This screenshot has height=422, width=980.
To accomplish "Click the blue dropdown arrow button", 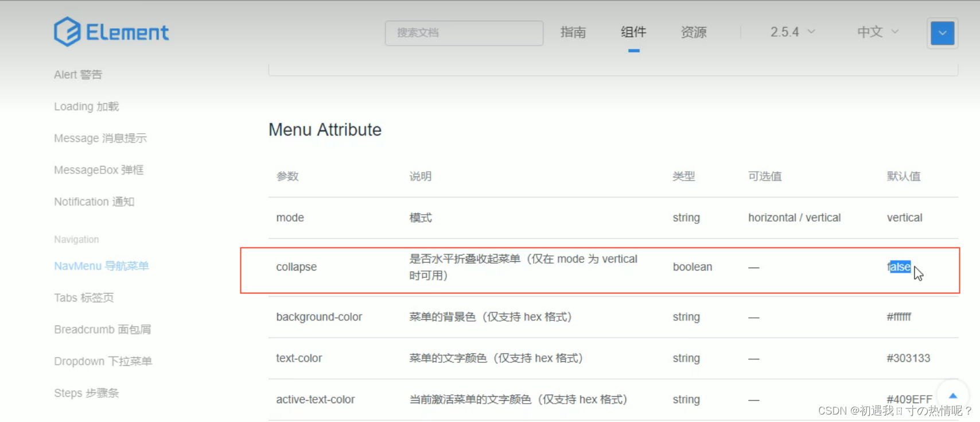I will (942, 33).
